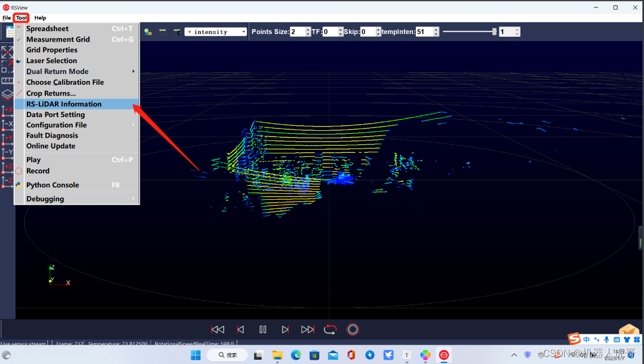Set view direction to +Y
644x364 pixels.
coord(8,139)
